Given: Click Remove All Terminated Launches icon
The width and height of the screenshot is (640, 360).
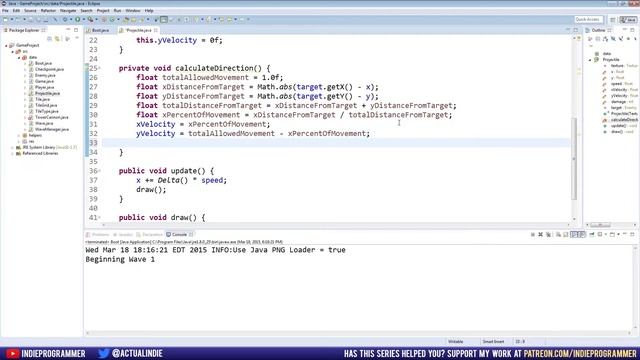Looking at the screenshot, I should pyautogui.click(x=548, y=234).
